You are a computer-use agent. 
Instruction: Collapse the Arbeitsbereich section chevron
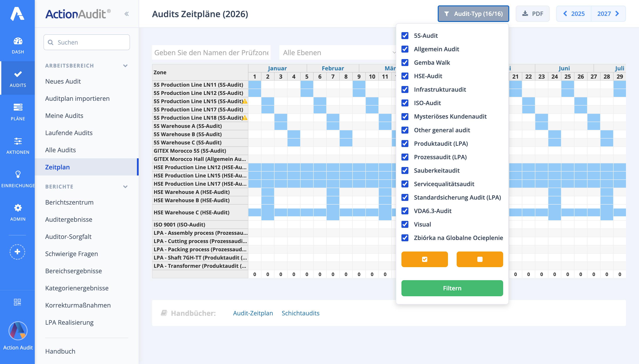125,66
